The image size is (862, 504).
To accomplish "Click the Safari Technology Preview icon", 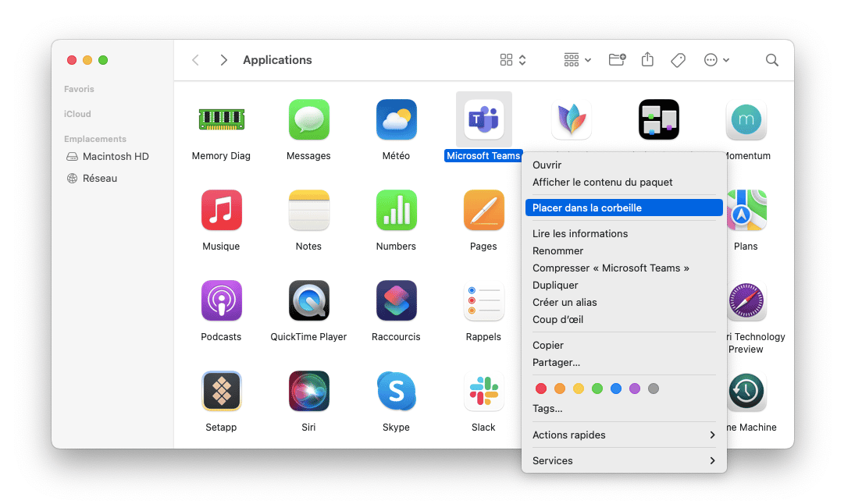I will click(746, 300).
